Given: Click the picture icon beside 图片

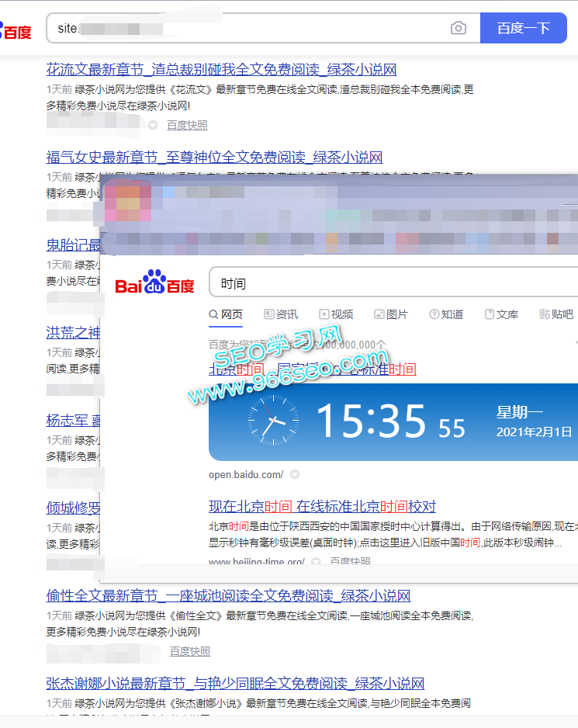Looking at the screenshot, I should [379, 314].
